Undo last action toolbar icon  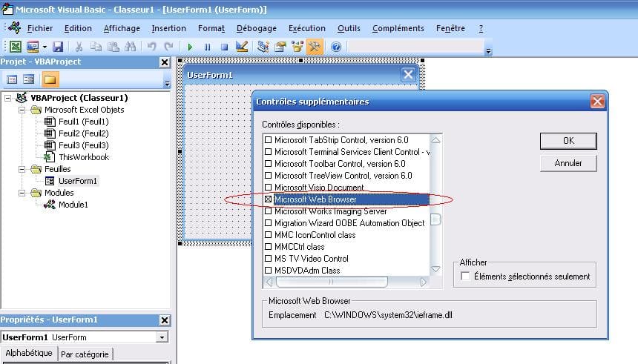click(x=152, y=47)
